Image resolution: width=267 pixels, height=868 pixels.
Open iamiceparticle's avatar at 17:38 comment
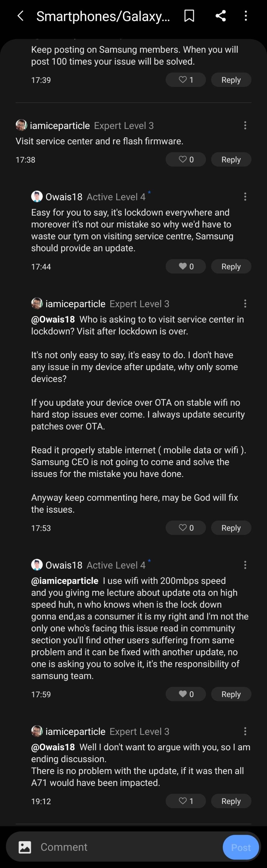point(21,125)
